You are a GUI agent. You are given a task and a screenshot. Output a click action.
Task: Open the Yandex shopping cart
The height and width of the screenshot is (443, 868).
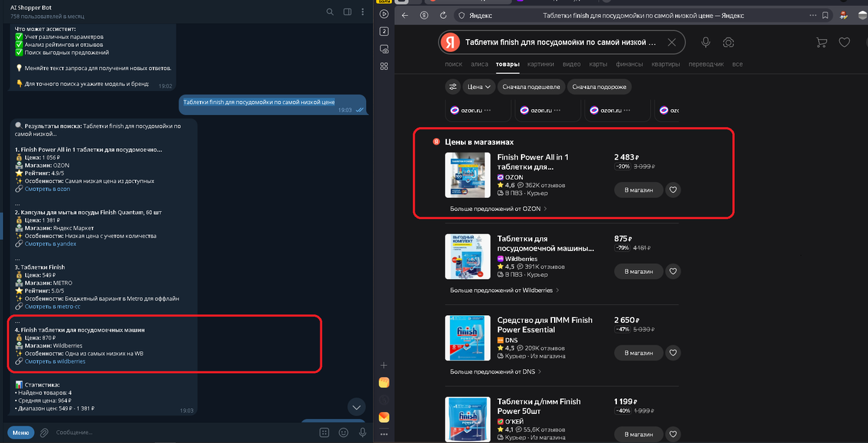point(821,43)
